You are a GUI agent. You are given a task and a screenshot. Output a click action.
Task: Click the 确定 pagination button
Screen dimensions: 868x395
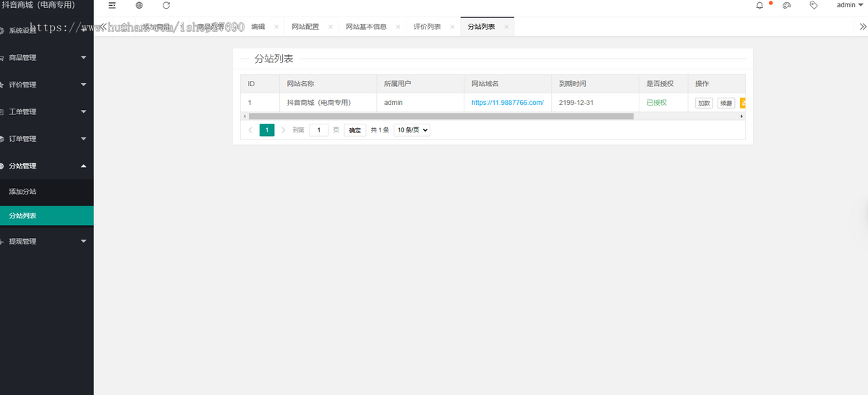click(354, 130)
